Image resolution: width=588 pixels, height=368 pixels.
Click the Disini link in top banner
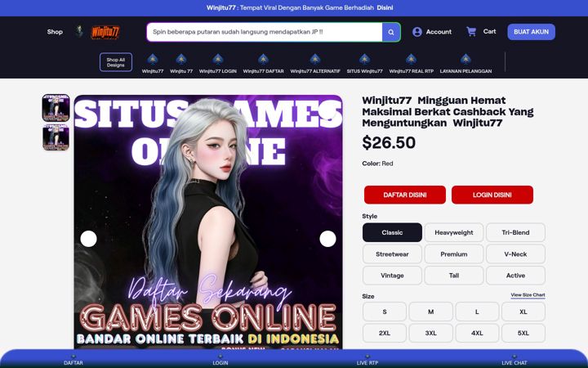pyautogui.click(x=385, y=7)
